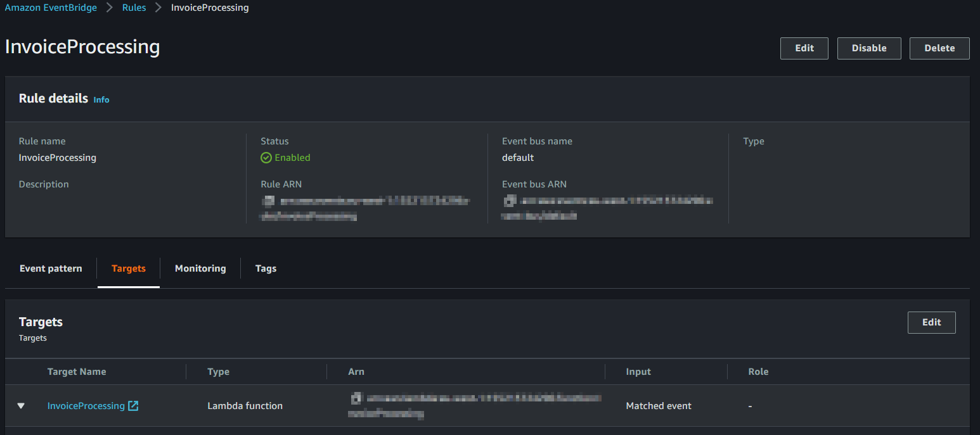Sort by Target Name column header

[77, 372]
